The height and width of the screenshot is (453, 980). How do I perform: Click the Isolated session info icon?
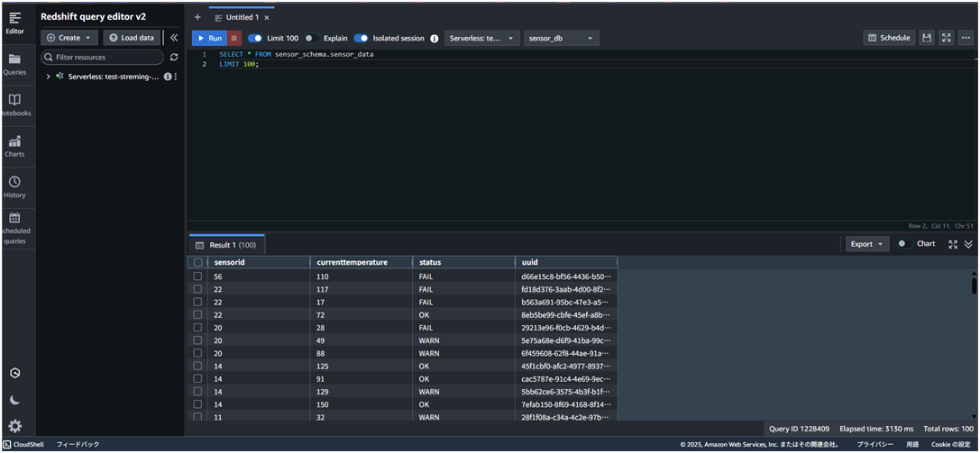434,38
